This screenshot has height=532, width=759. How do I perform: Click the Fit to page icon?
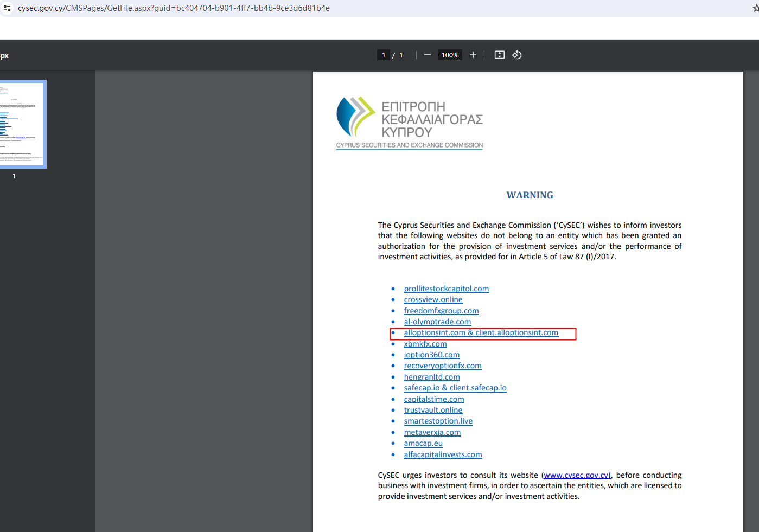(500, 55)
